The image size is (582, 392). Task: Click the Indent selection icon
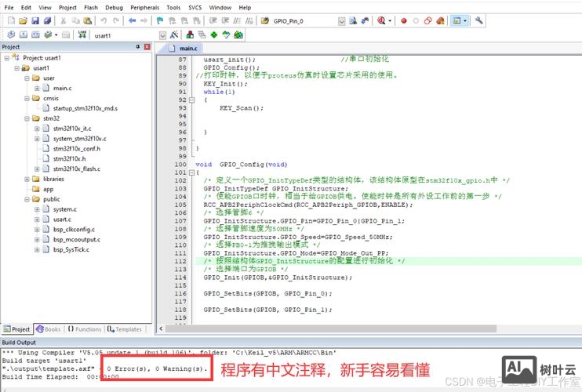tap(213, 20)
